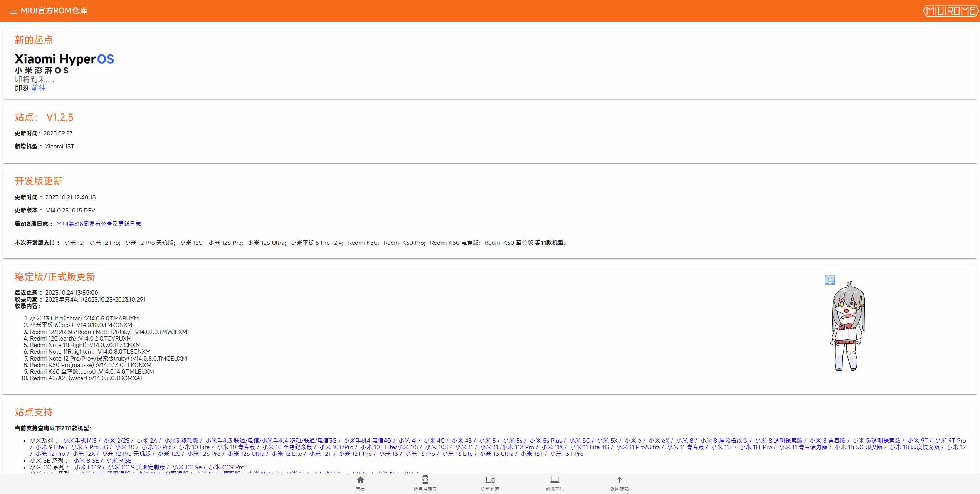This screenshot has height=494, width=980.
Task: Click the anime mascot character image
Action: tap(848, 326)
